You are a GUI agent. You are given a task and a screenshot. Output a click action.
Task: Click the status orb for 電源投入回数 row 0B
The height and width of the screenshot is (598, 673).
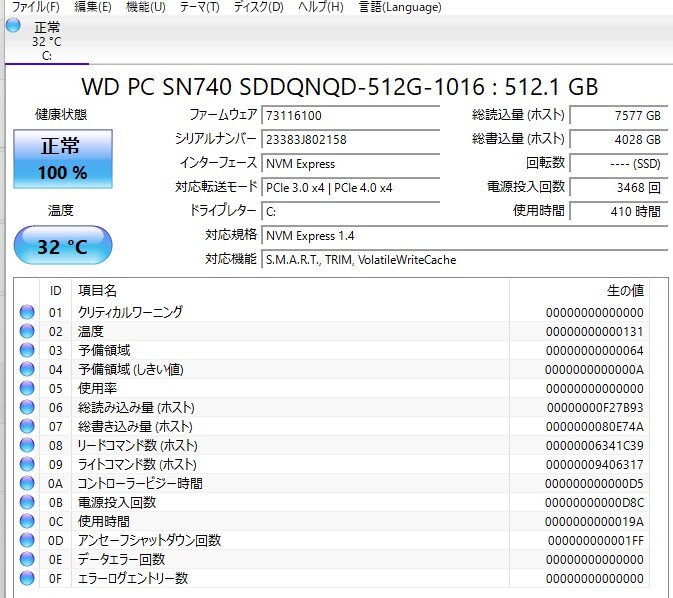click(x=27, y=502)
